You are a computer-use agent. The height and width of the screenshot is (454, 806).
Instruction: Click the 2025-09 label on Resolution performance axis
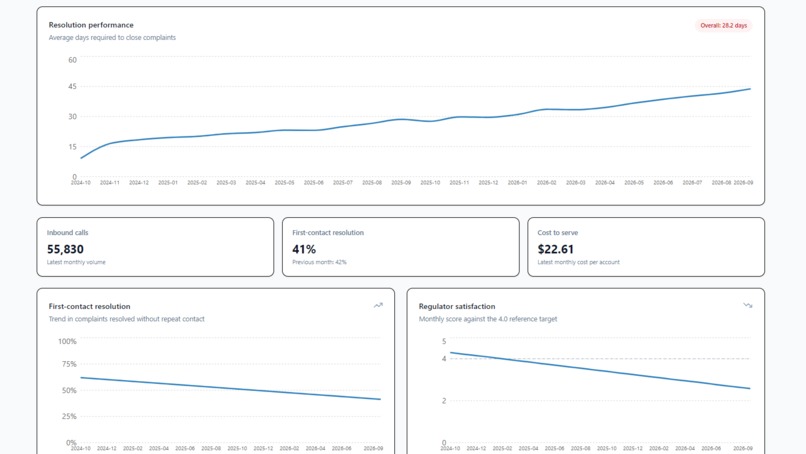tap(401, 183)
